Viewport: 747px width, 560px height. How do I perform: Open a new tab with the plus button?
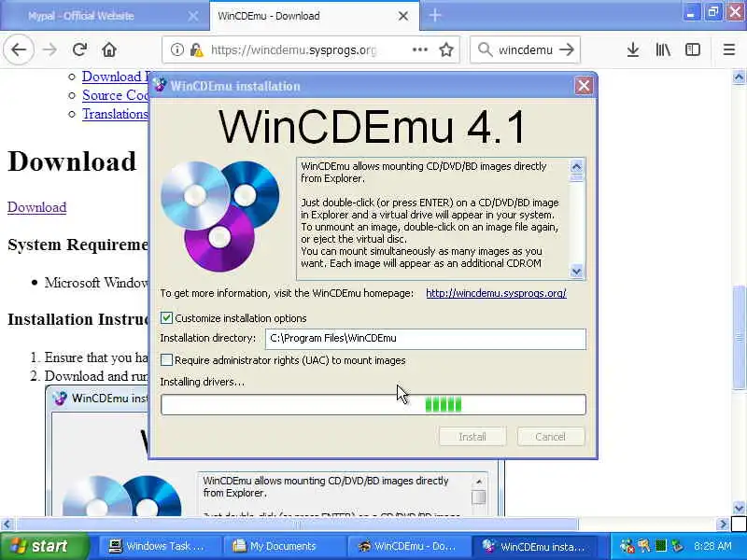click(435, 16)
